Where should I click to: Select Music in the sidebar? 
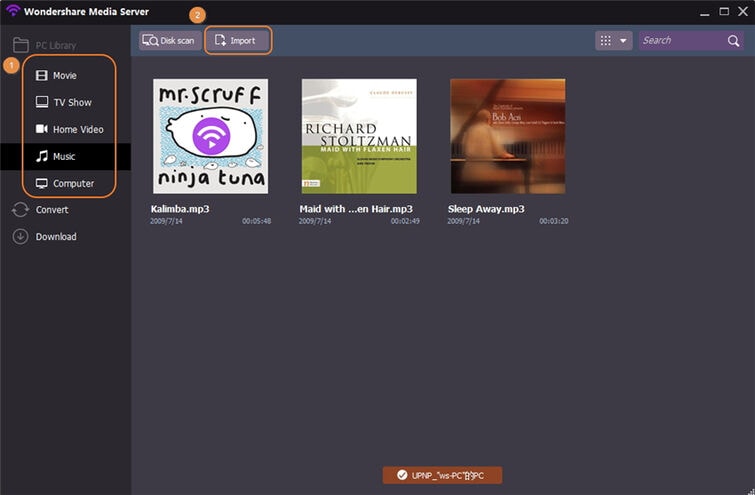point(65,156)
